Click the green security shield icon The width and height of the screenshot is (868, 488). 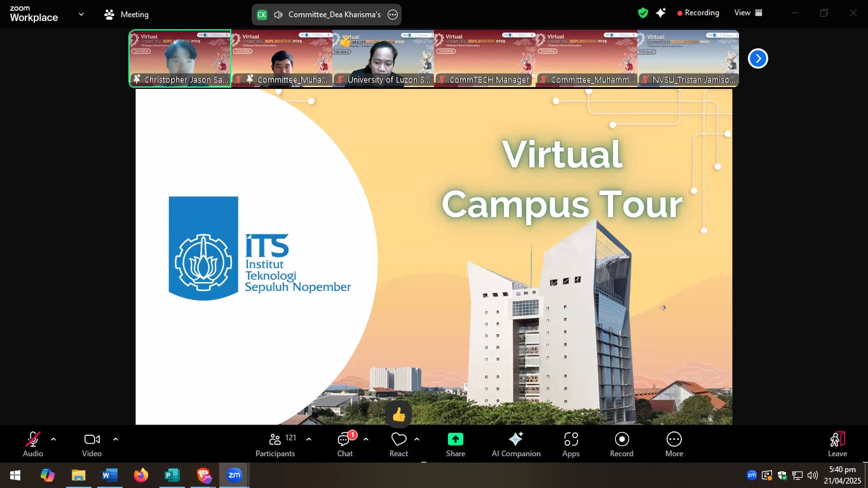point(643,13)
